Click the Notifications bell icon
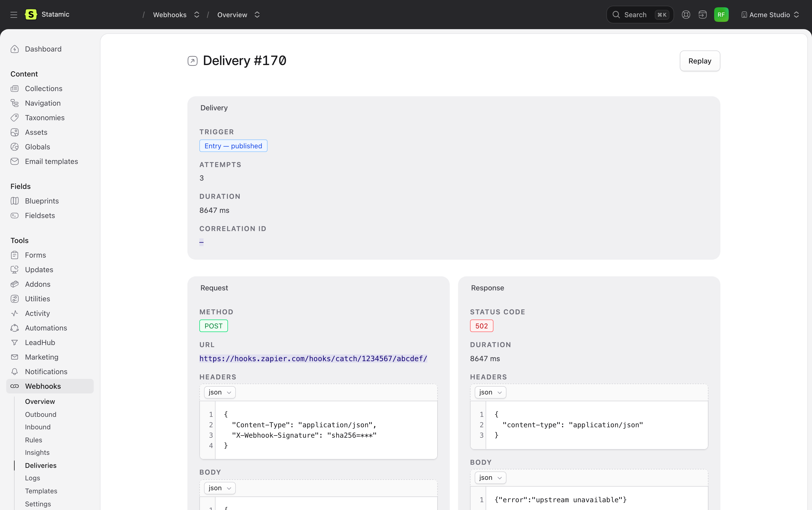The width and height of the screenshot is (812, 510). 15,372
